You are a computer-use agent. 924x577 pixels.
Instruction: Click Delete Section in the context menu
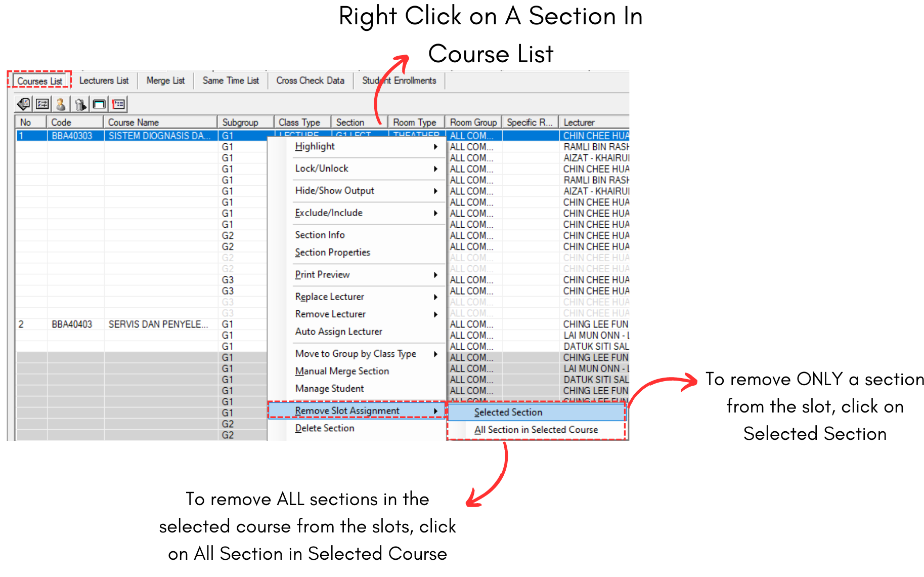pos(324,428)
